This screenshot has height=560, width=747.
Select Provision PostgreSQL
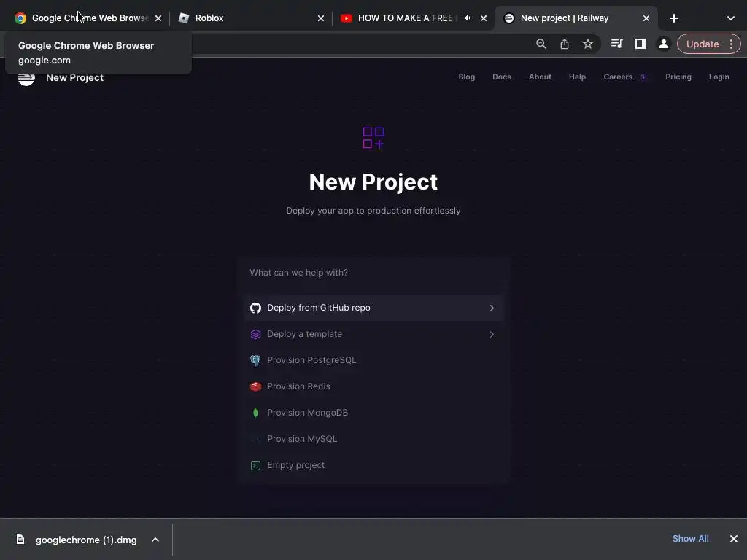tap(374, 360)
